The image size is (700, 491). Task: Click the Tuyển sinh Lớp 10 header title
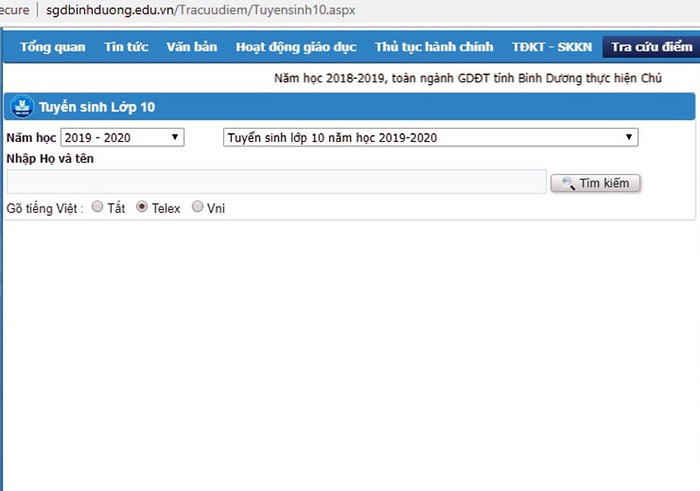97,107
